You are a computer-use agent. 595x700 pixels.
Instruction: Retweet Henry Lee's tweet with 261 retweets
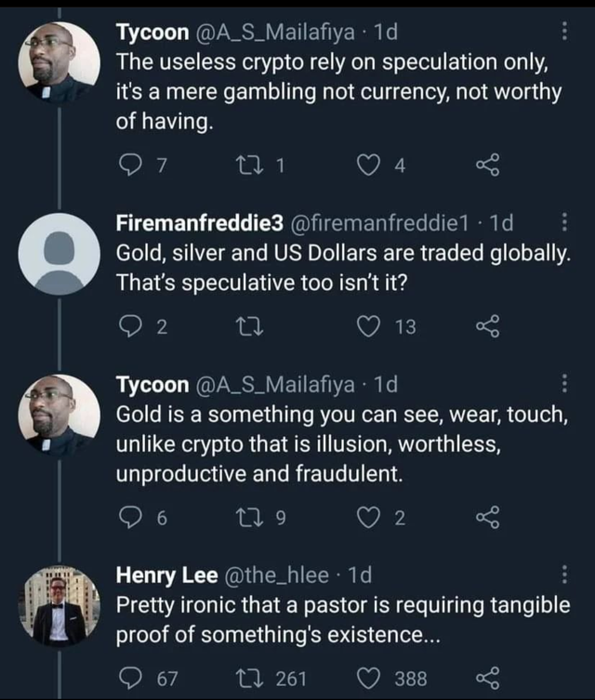[254, 678]
